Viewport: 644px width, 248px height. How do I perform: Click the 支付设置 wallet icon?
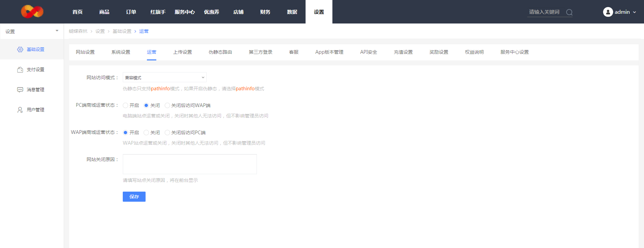(20, 69)
